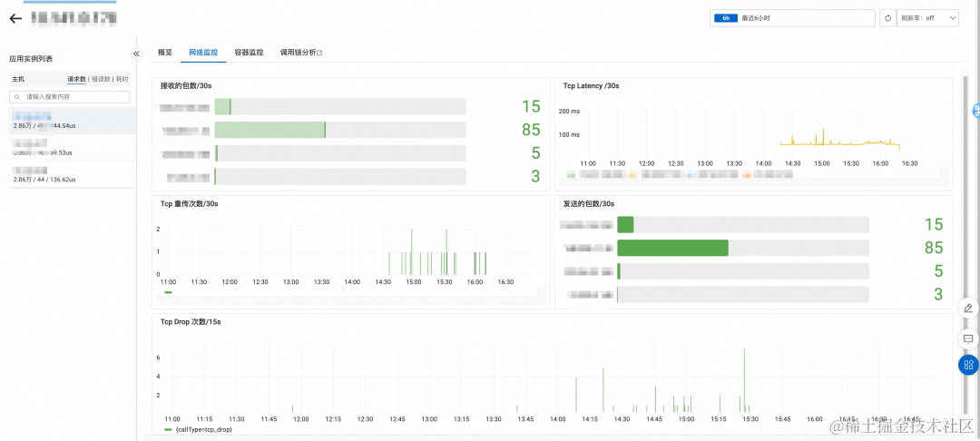Click the 主机 column label
980x441 pixels.
pos(18,79)
